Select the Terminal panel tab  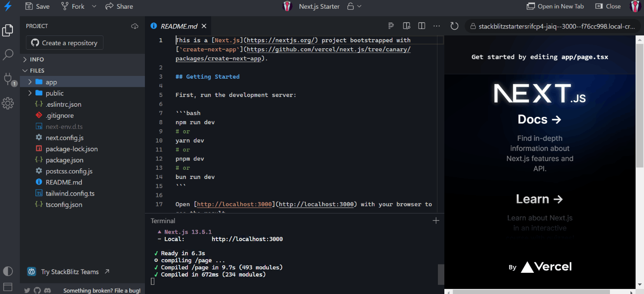coord(163,221)
